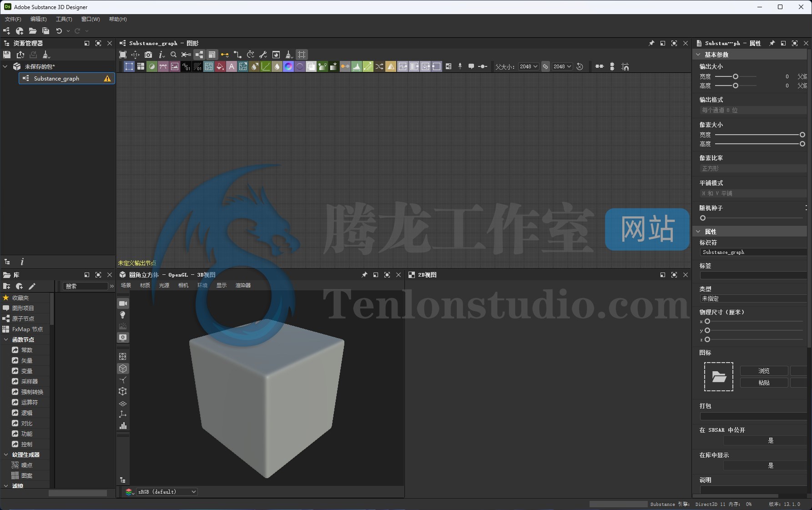Open the 3D view 渲染器 menu
This screenshot has height=510, width=812.
coord(243,285)
